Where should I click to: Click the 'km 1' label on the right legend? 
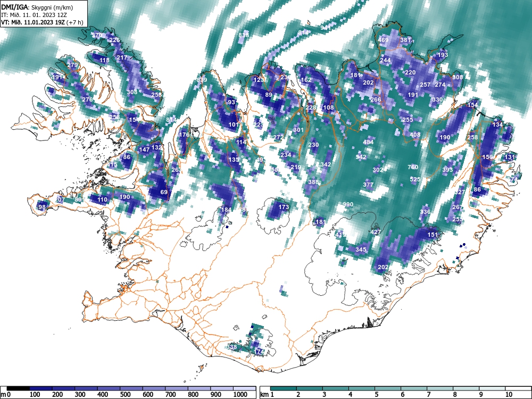268,395
